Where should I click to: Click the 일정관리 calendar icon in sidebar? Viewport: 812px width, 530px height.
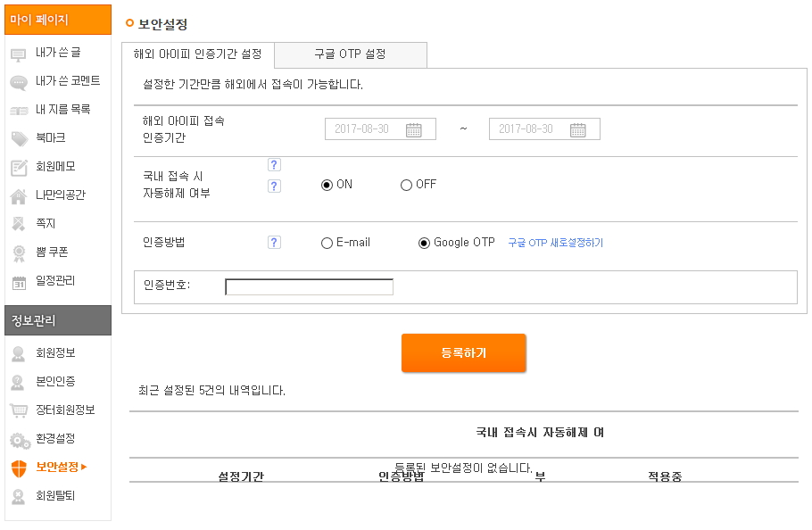19,282
